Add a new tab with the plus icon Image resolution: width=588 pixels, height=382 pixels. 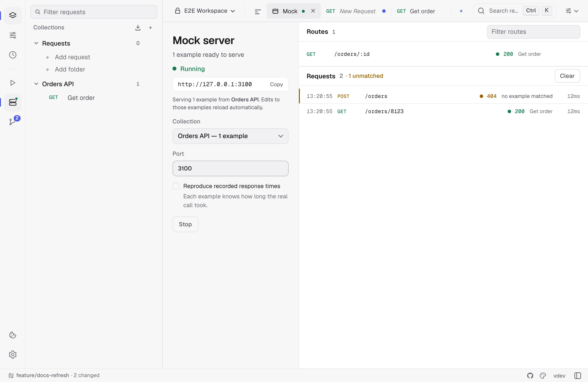(461, 11)
